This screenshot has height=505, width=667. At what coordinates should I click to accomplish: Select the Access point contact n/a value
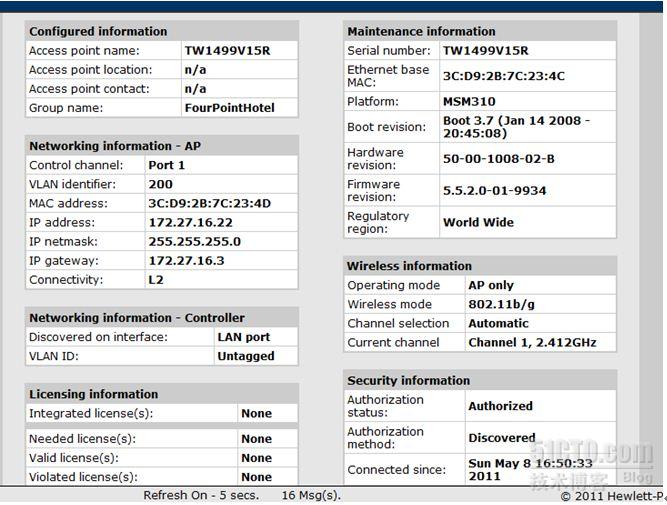click(195, 89)
